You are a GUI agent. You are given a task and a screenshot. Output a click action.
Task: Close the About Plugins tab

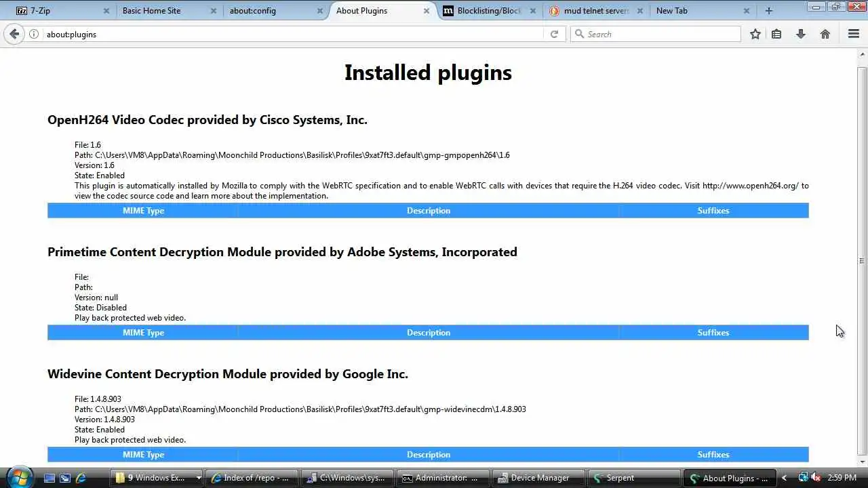(x=427, y=11)
